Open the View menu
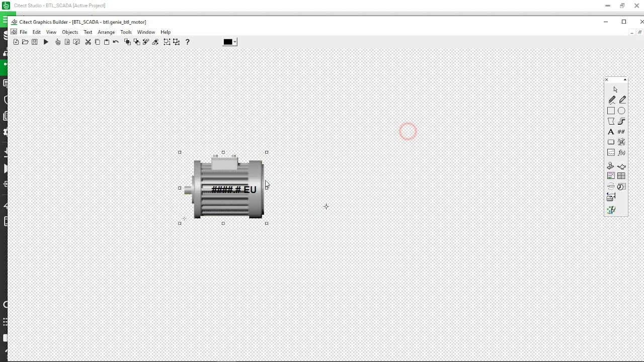Image resolution: width=644 pixels, height=362 pixels. click(51, 32)
